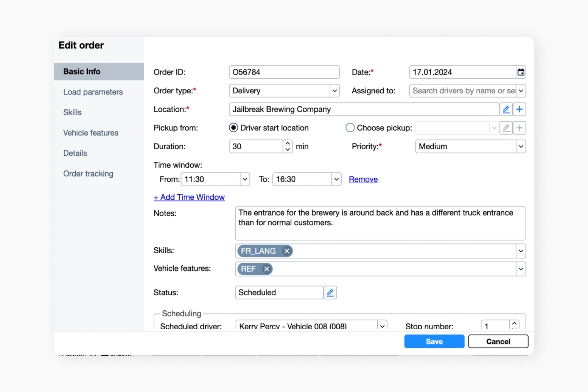The image size is (588, 392).
Task: Click inside the Notes text area
Action: coord(378,223)
